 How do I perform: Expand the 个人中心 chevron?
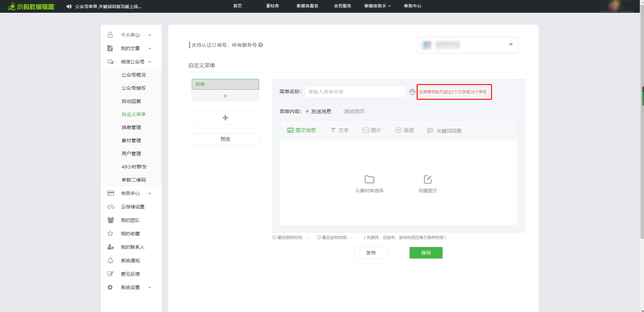[150, 35]
